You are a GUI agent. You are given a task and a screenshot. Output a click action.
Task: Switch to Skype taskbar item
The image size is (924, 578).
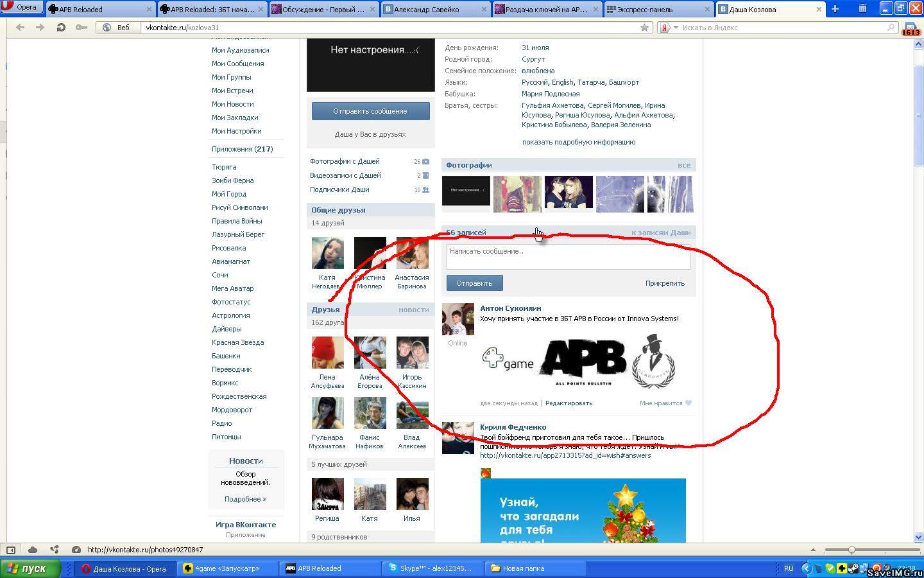432,568
